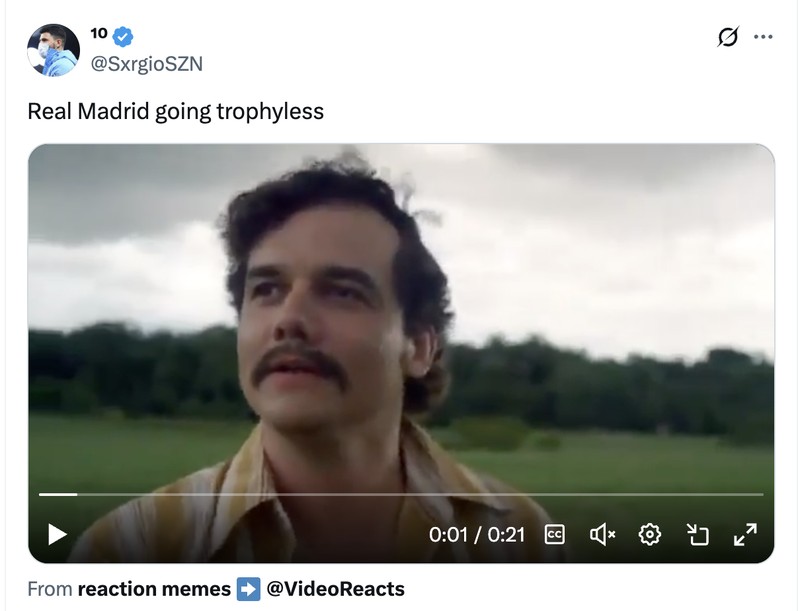Viewport: 800px width, 611px height.
Task: Click the video frame on the man's face
Action: point(320,310)
